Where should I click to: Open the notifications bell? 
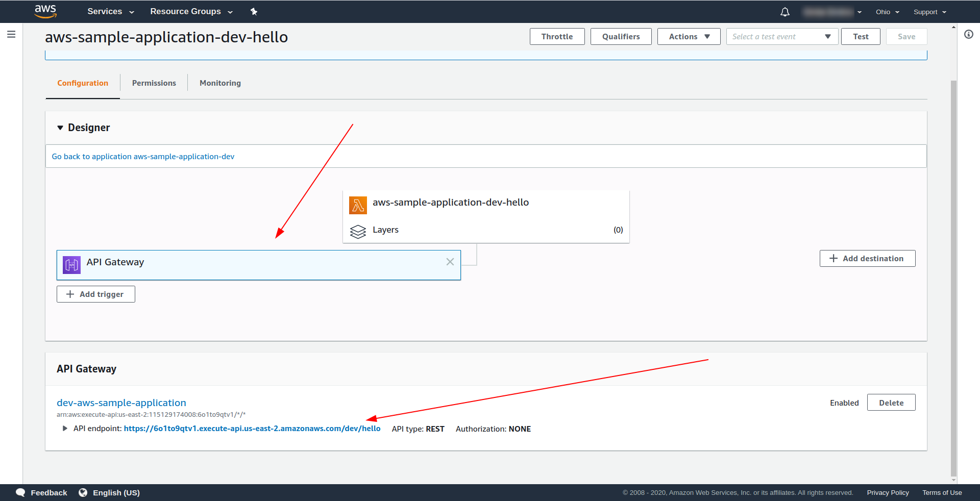(x=785, y=12)
